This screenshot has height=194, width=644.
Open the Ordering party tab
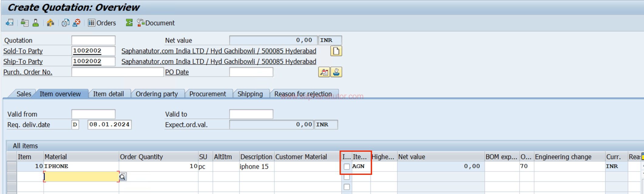pyautogui.click(x=157, y=94)
